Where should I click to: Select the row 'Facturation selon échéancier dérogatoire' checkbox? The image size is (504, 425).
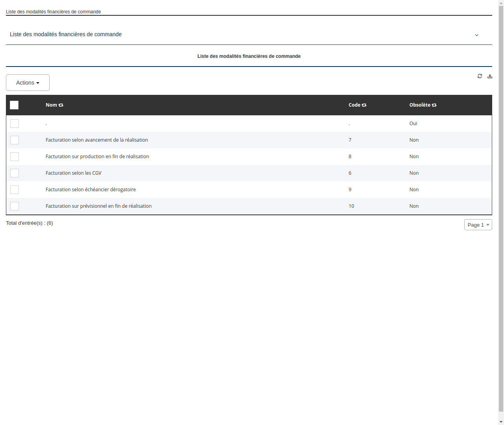[15, 190]
